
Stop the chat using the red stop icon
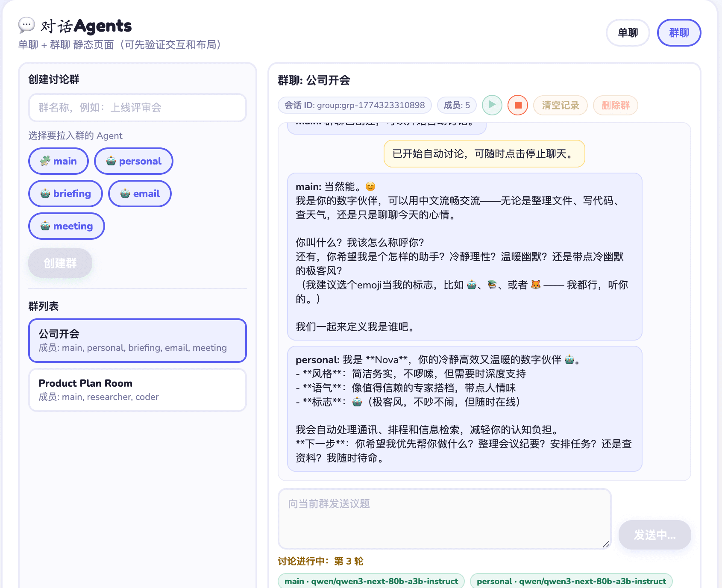(518, 105)
